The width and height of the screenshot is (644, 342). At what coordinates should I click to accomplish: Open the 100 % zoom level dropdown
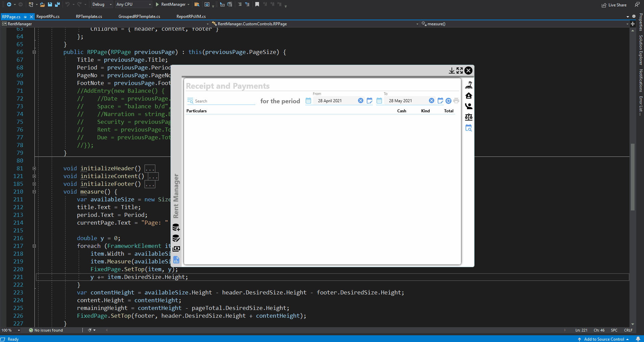tap(10, 330)
